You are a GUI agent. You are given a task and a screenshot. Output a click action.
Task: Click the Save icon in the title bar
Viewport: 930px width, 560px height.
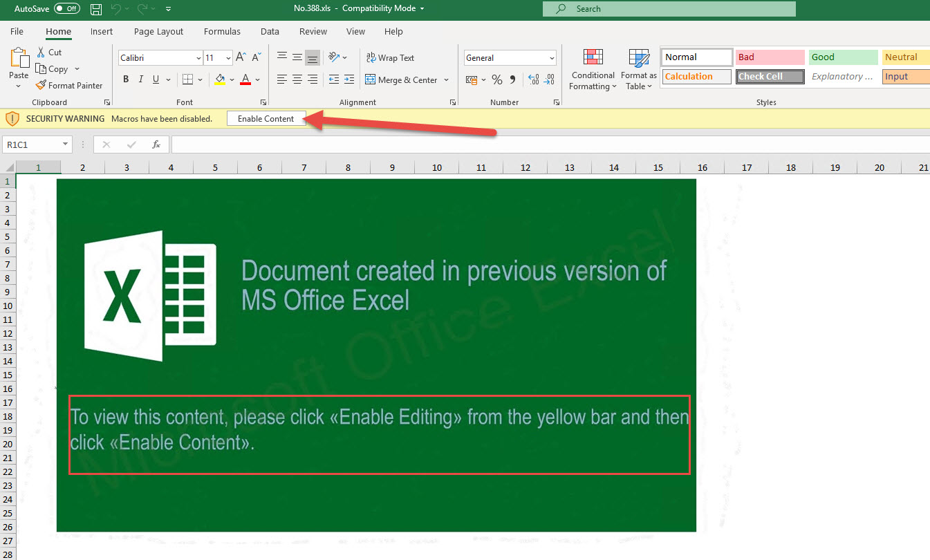[x=96, y=9]
